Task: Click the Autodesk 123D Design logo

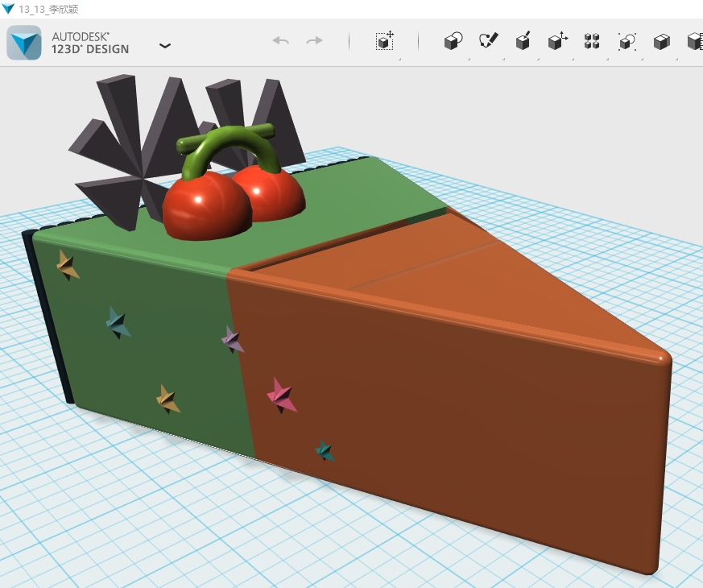Action: [x=24, y=43]
